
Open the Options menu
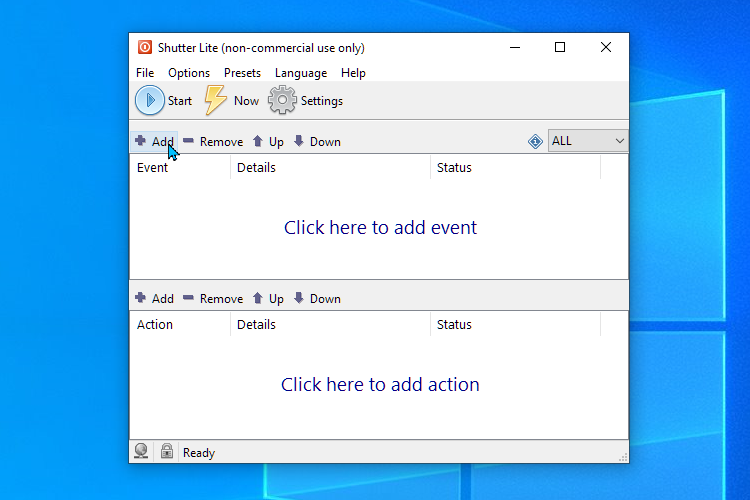tap(189, 73)
